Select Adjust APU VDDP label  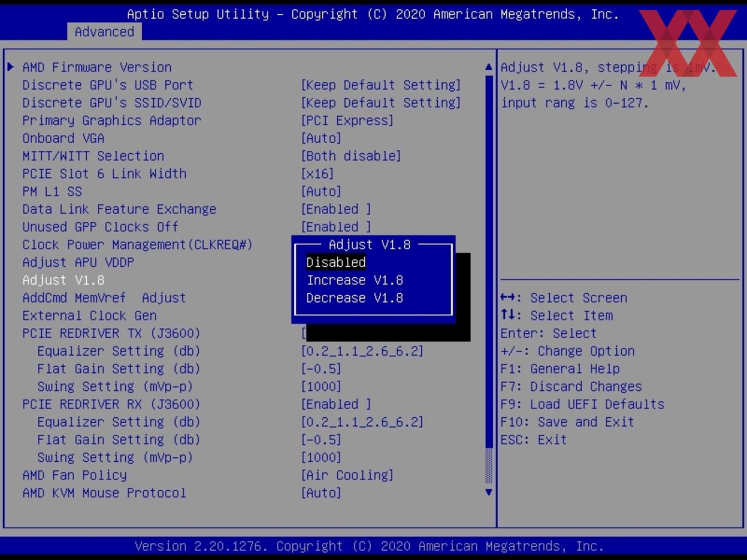point(78,262)
